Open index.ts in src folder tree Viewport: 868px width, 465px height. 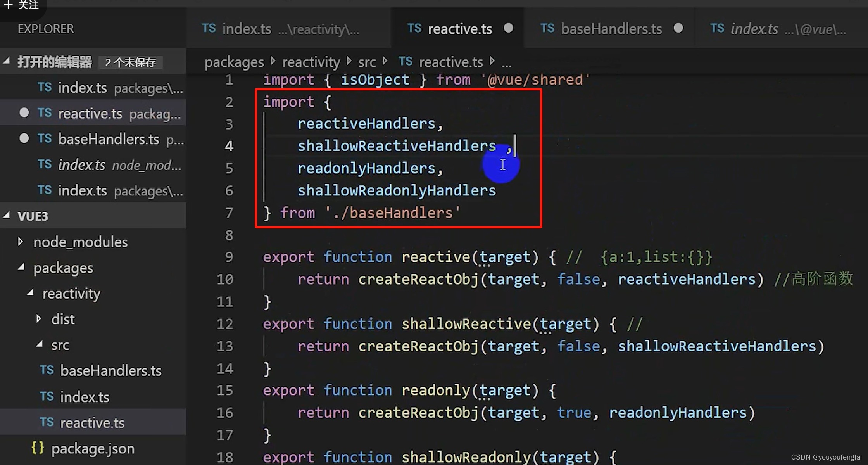point(85,397)
